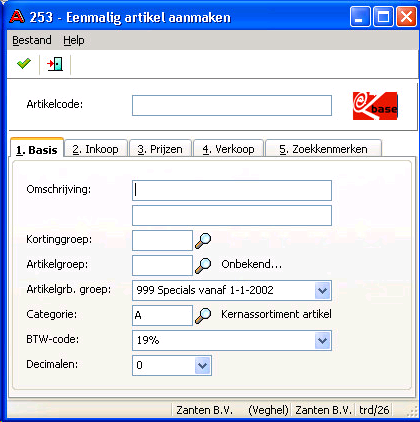Switch to the 5. Zoekkenmerken tab
This screenshot has width=420, height=422.
[x=323, y=149]
